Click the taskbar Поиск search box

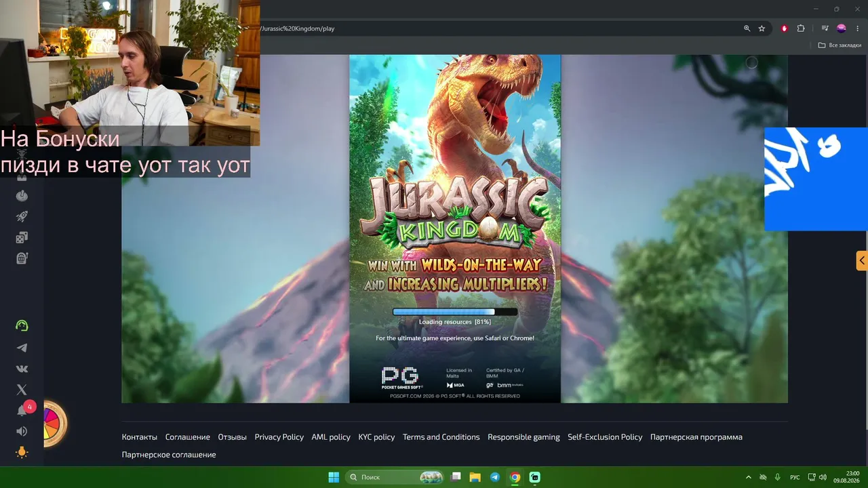tap(395, 477)
